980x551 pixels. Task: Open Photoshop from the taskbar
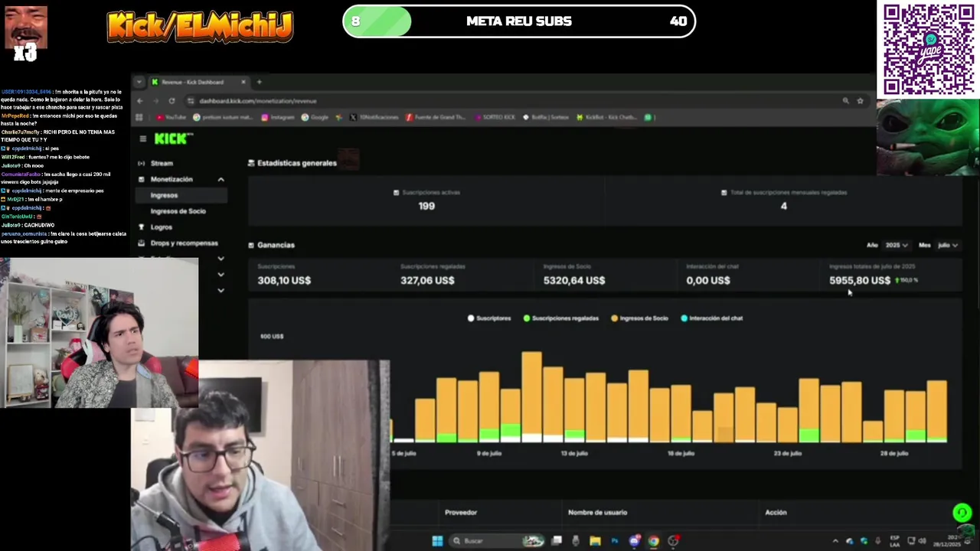(x=614, y=541)
